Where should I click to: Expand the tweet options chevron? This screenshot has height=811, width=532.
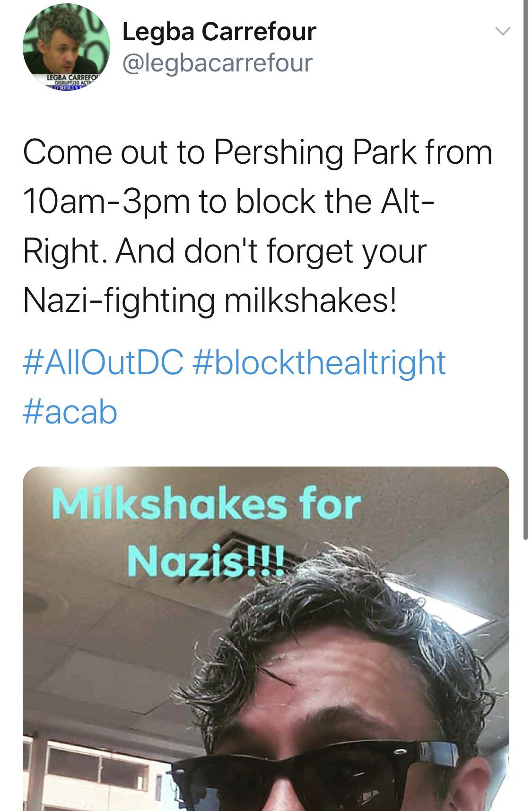tap(502, 32)
